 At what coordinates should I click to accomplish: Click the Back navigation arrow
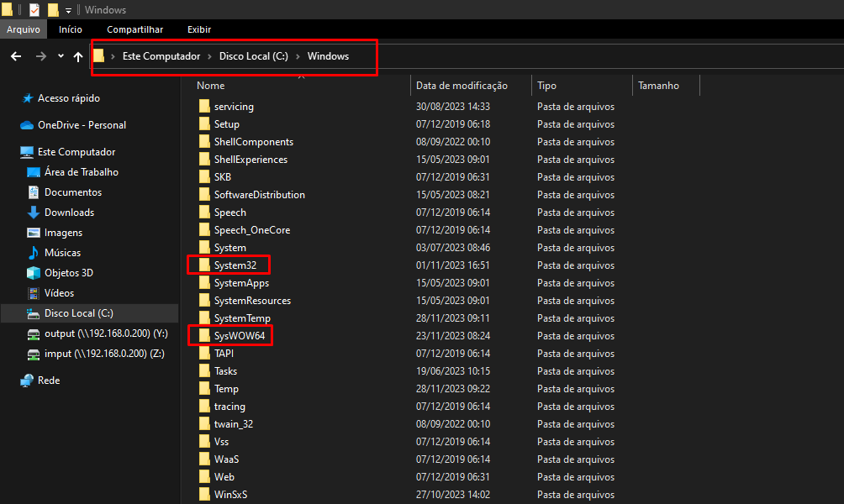[15, 56]
